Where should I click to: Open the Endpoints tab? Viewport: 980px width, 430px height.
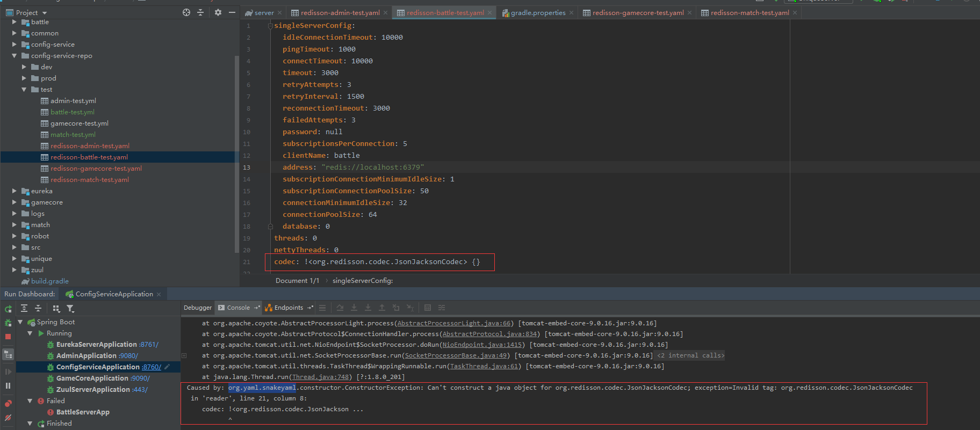coord(289,308)
